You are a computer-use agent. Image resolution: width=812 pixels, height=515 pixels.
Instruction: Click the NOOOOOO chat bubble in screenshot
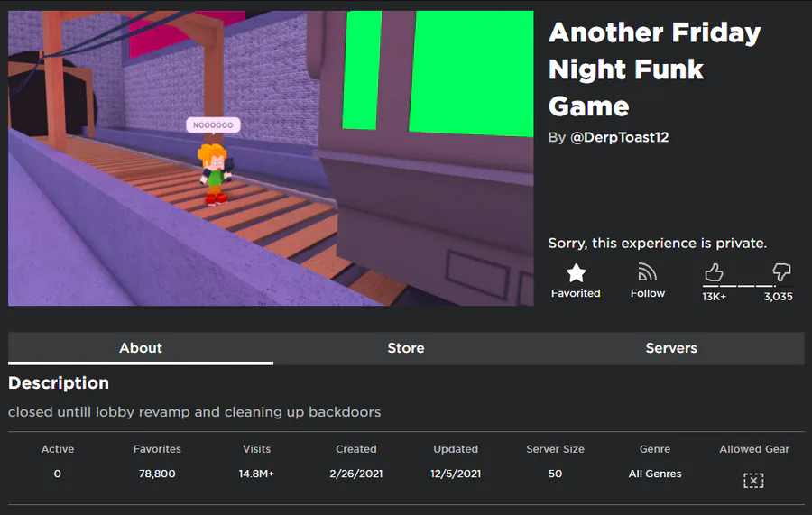tap(213, 125)
